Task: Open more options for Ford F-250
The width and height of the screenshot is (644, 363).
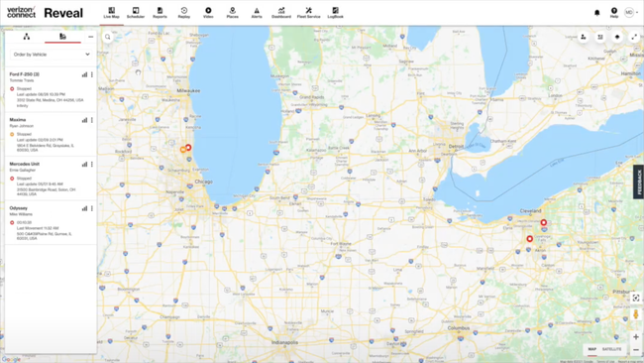Action: [92, 74]
